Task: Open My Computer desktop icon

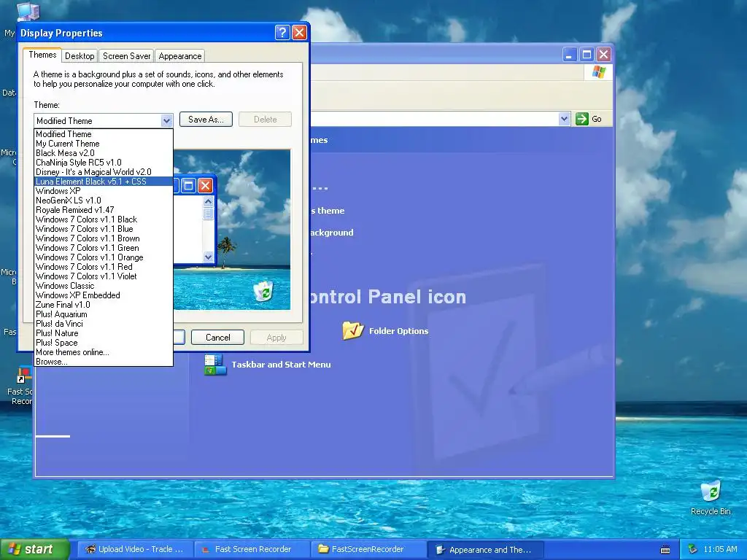Action: (28, 12)
